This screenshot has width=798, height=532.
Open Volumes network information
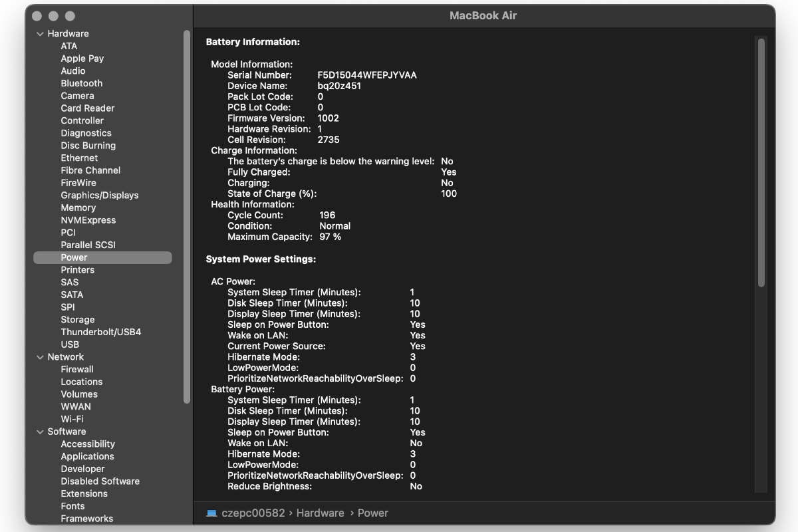click(79, 394)
